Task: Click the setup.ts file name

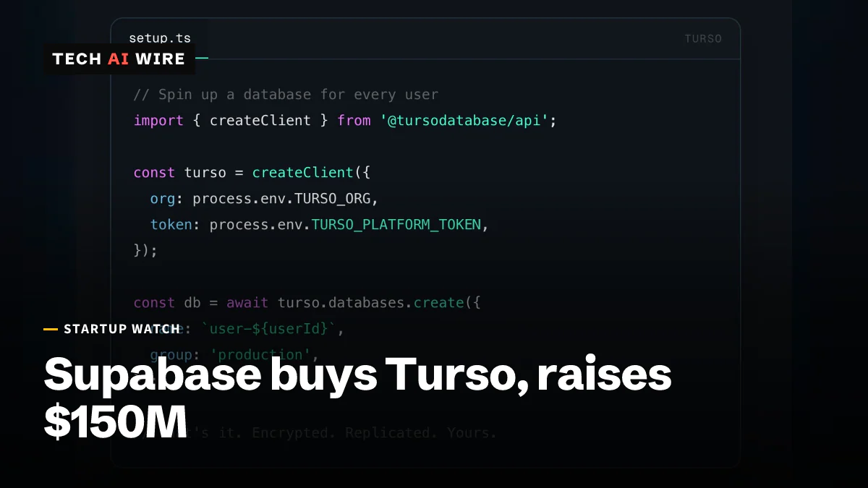Action: 160,38
